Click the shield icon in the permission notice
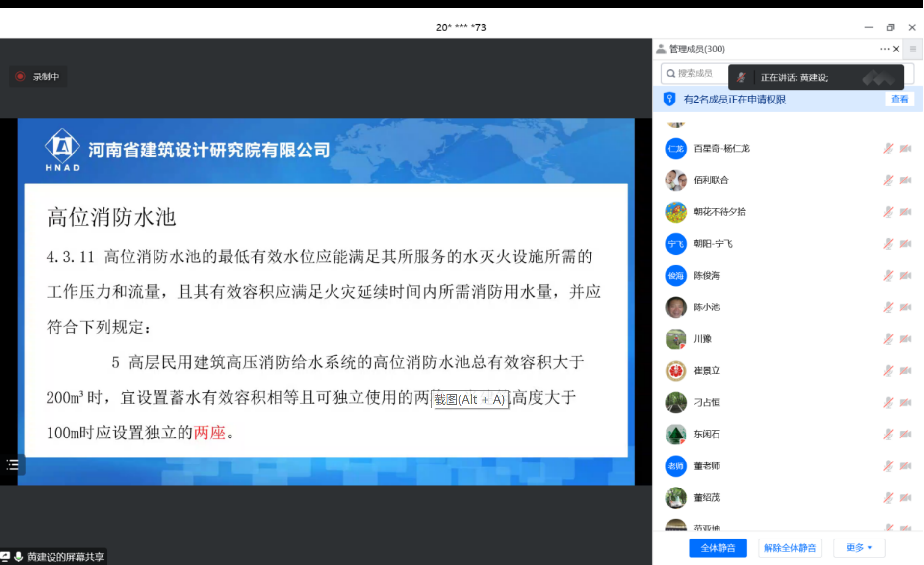The height and width of the screenshot is (565, 924). [669, 99]
